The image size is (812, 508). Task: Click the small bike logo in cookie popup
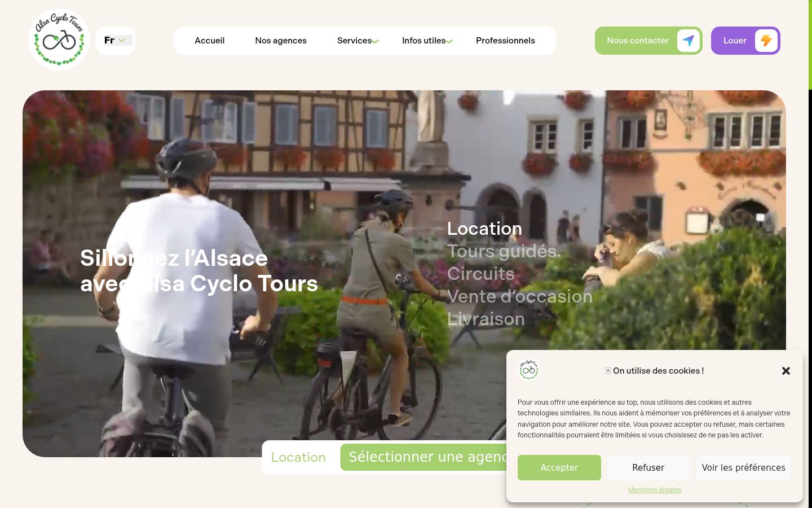pos(529,370)
